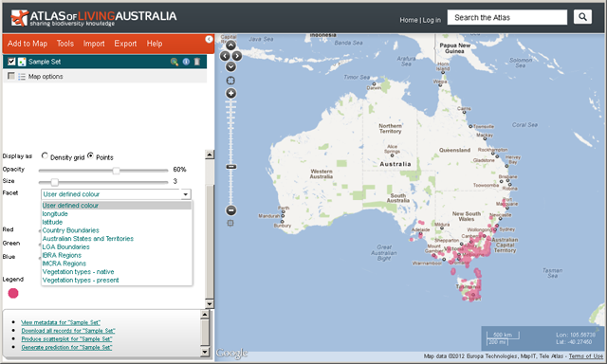Screen dimensions: 607x364
Task: Pan the map north with up arrow
Action: [230, 45]
